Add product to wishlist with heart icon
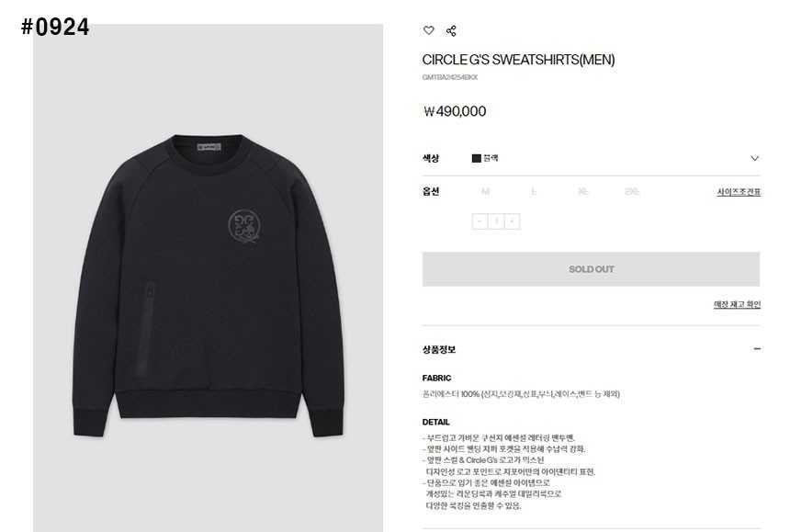 [428, 30]
